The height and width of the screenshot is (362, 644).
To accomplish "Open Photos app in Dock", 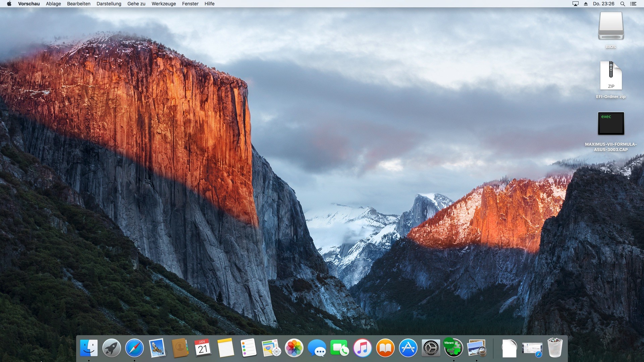I will pyautogui.click(x=294, y=348).
